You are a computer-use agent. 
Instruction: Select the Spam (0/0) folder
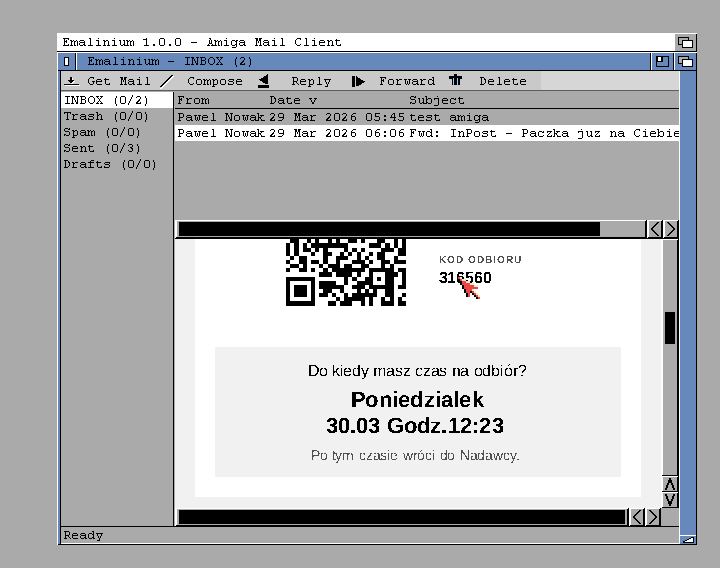tap(117, 132)
